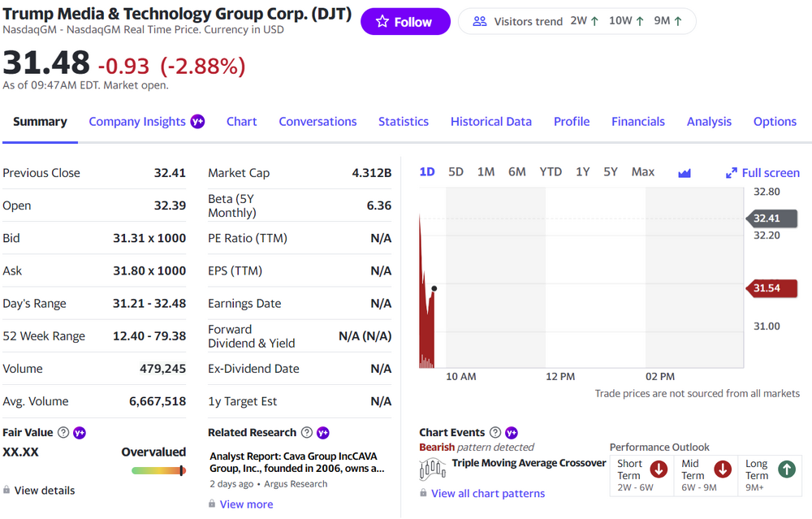Open View all chart patterns link
The width and height of the screenshot is (812, 519).
pyautogui.click(x=487, y=494)
